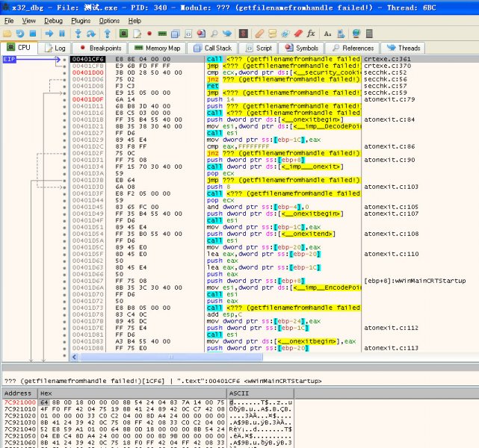Click the Call Stack toolbar icon
479x448 pixels.
pos(176,34)
